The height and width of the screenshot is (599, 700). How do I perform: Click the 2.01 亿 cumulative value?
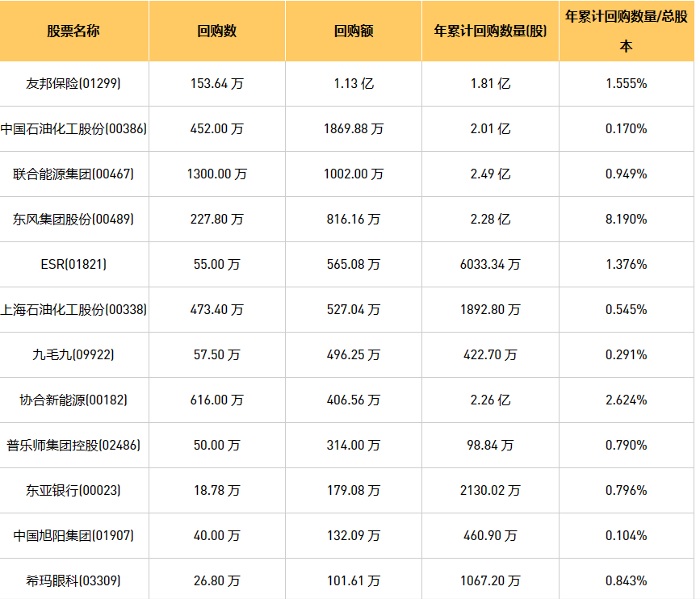(x=490, y=128)
